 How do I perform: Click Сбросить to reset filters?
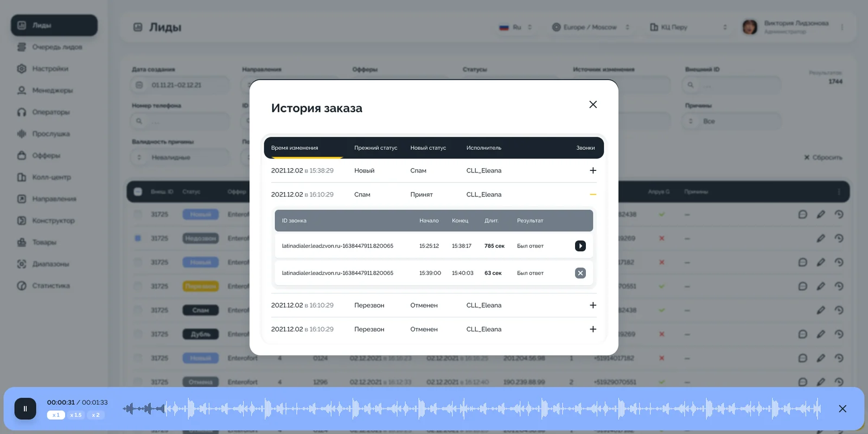pos(823,157)
